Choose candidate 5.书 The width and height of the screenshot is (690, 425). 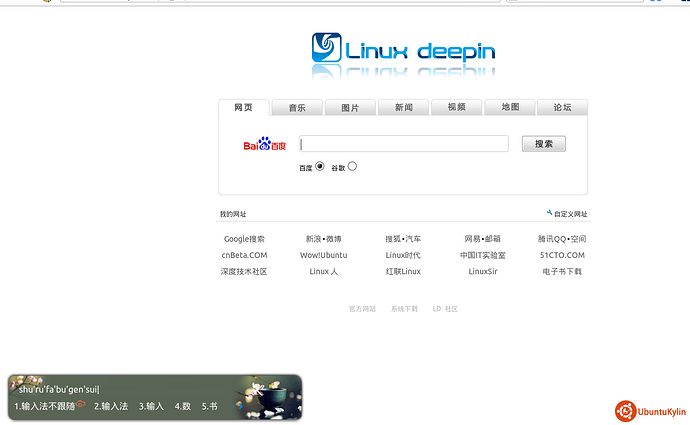[x=210, y=406]
